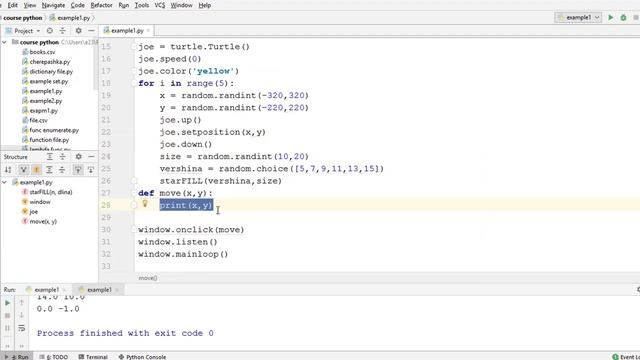The image size is (640, 360).
Task: Click the lightbulb intention icon on line 28
Action: (x=144, y=203)
